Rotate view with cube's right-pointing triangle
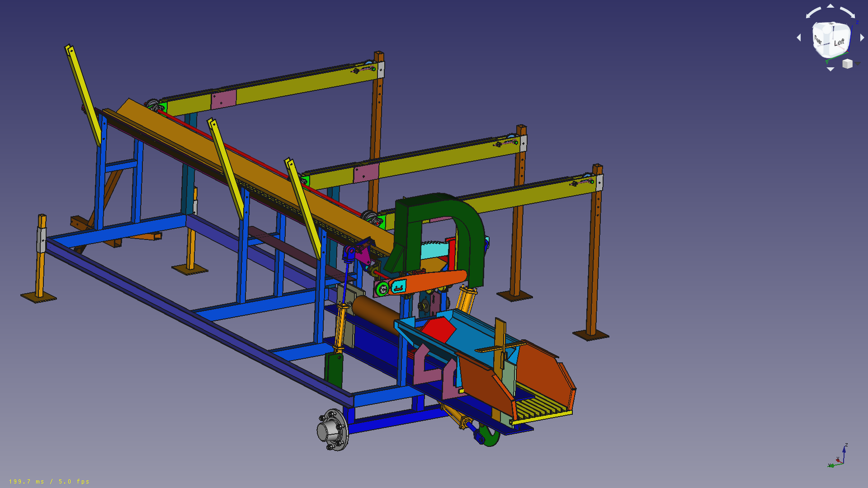The height and width of the screenshot is (488, 868). tap(862, 38)
